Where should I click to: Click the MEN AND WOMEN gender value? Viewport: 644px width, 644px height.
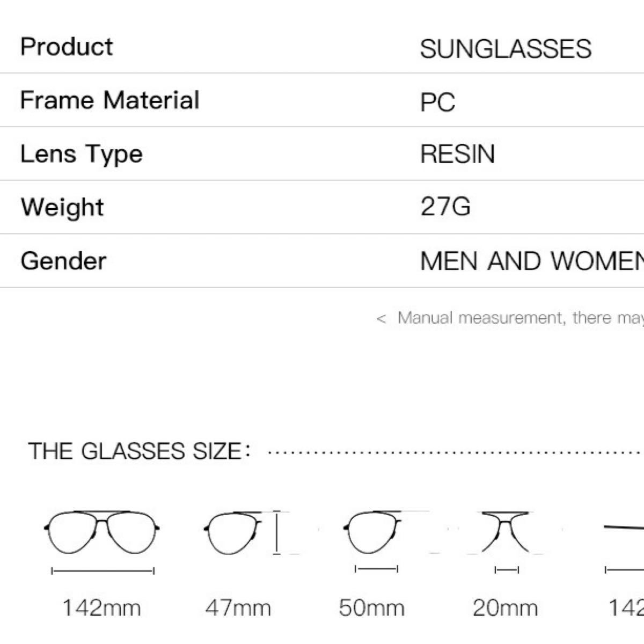[531, 261]
